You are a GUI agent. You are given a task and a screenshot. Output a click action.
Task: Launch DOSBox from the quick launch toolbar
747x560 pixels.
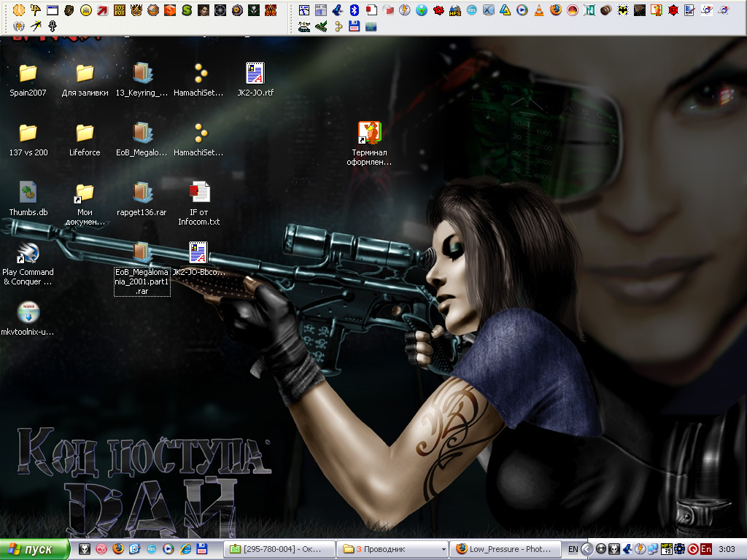[119, 10]
